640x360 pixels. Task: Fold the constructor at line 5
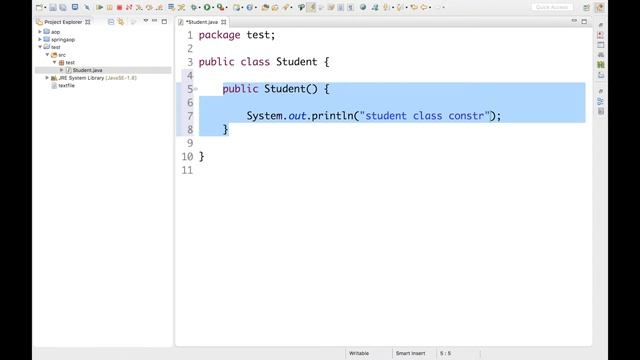pos(196,89)
